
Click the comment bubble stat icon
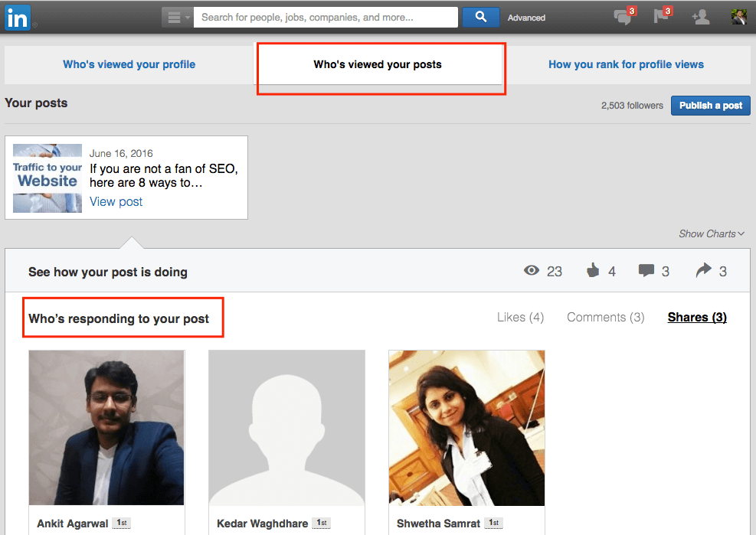[646, 270]
